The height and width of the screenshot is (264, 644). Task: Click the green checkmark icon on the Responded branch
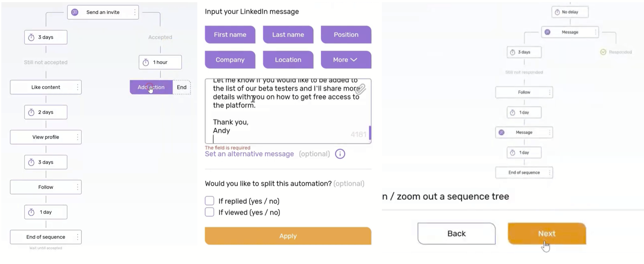[603, 52]
